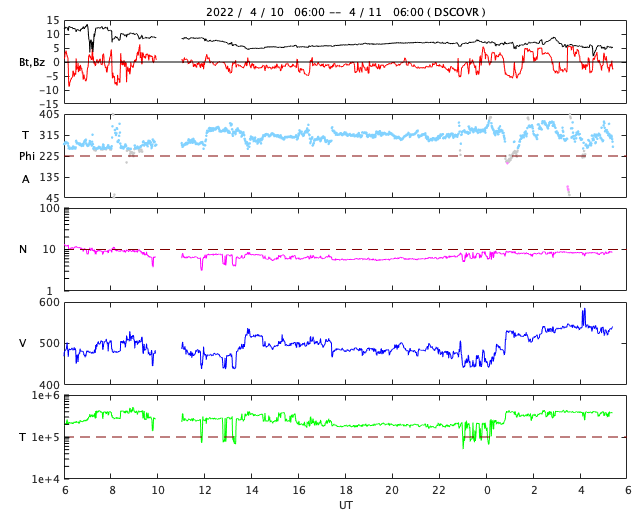Viewport: 640px width, 512px height.
Task: Click the 1e+6 temperature axis value
Action: [46, 396]
